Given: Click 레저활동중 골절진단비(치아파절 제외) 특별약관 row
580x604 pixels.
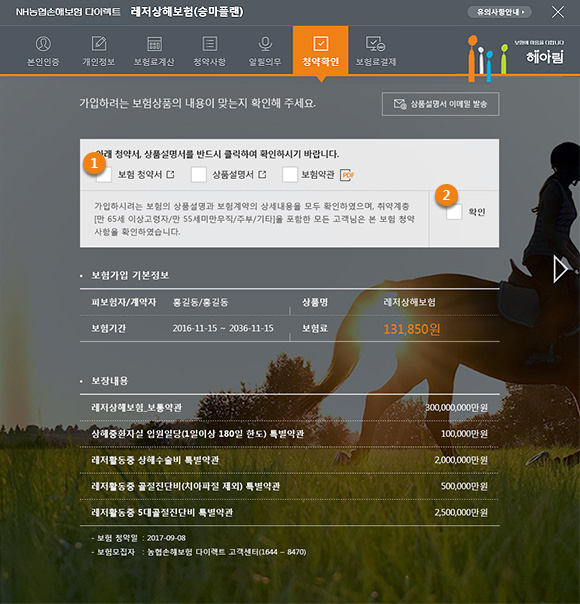Looking at the screenshot, I should click(290, 486).
